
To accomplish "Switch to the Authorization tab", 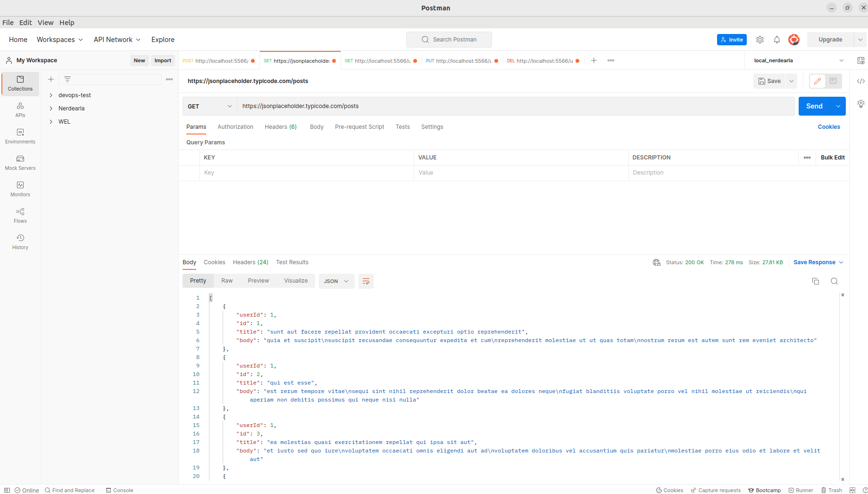I will click(235, 127).
